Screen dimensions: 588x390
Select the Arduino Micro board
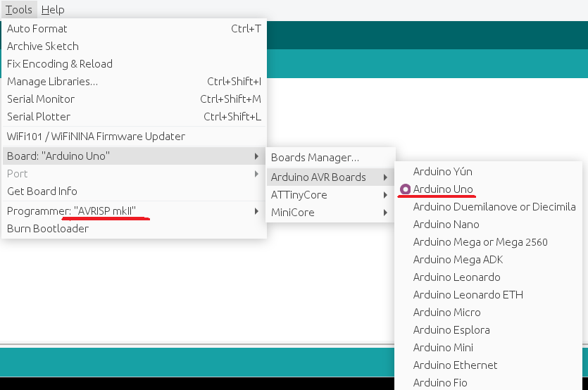pos(488,313)
